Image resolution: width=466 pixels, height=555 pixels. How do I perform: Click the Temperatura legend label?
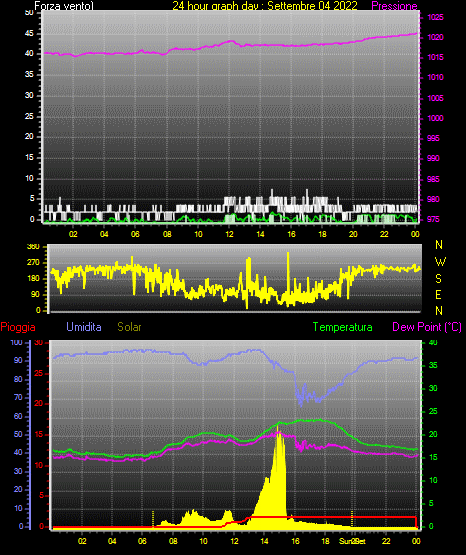[x=343, y=327]
